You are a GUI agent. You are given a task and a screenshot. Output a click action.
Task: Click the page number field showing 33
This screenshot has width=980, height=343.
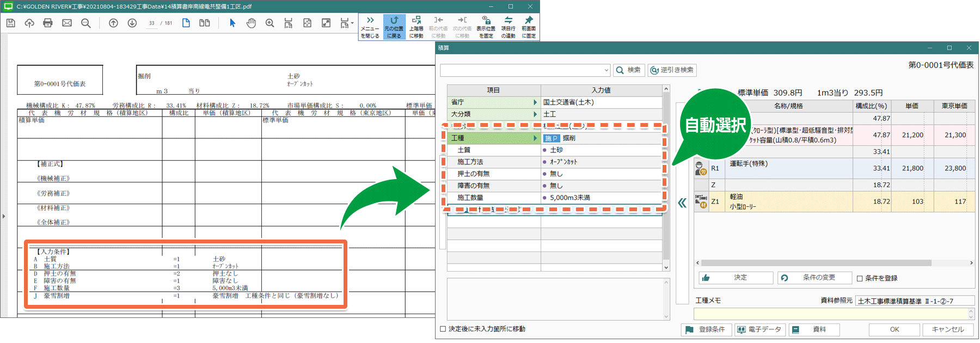point(151,23)
